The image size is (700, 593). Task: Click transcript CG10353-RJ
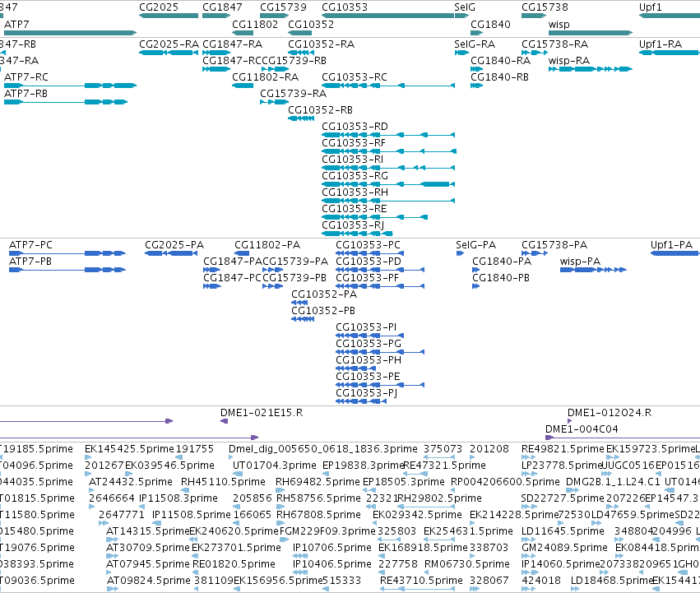tap(357, 234)
